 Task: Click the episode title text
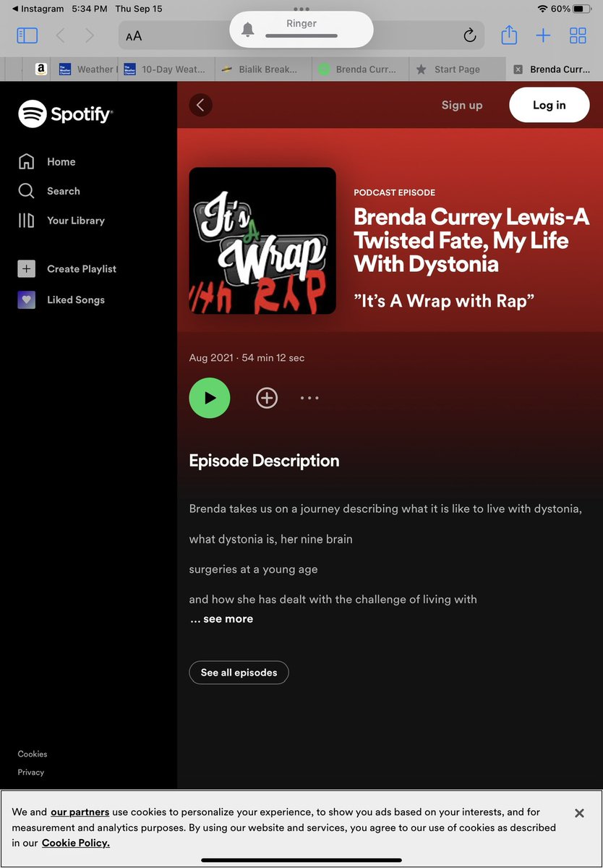click(x=471, y=241)
